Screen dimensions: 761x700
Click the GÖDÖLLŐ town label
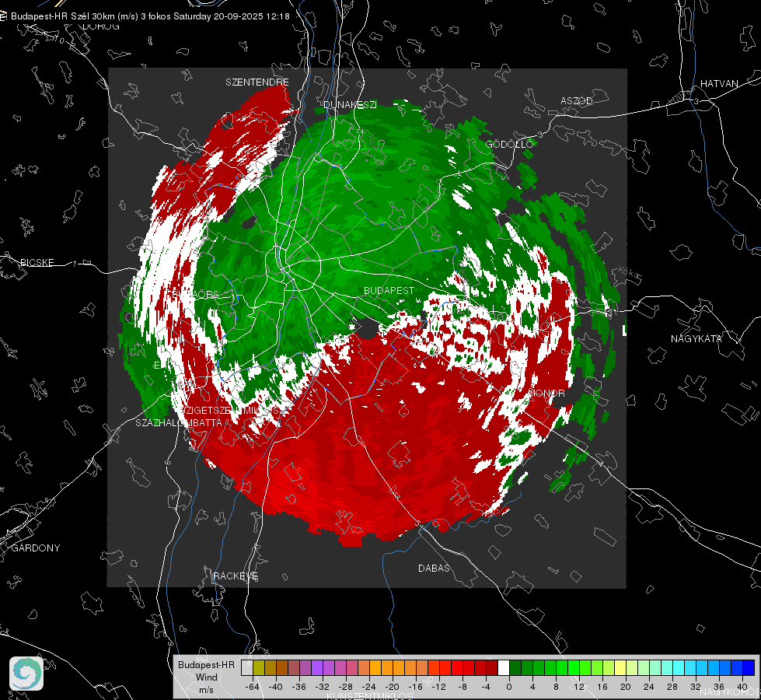(x=509, y=144)
